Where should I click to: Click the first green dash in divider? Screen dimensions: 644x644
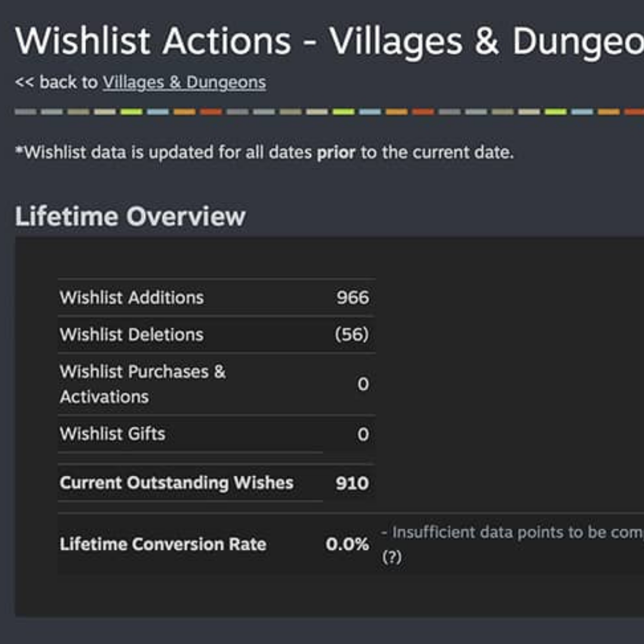(131, 112)
